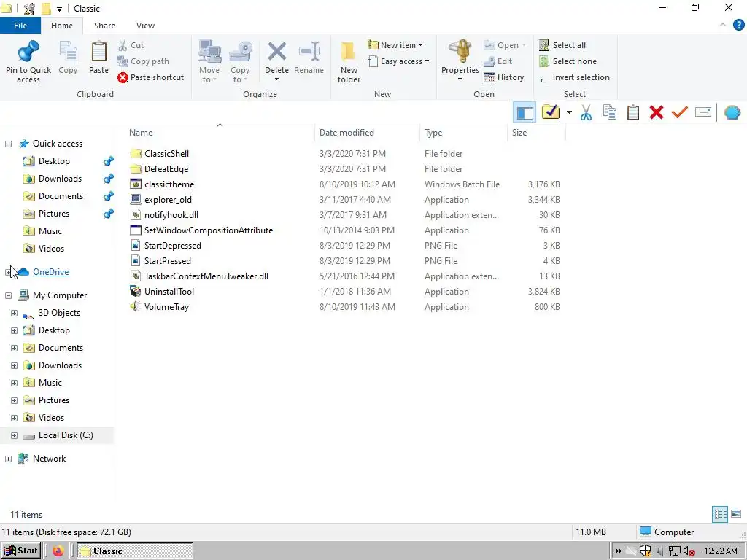Click the rename field toolbar icon

coord(703,113)
